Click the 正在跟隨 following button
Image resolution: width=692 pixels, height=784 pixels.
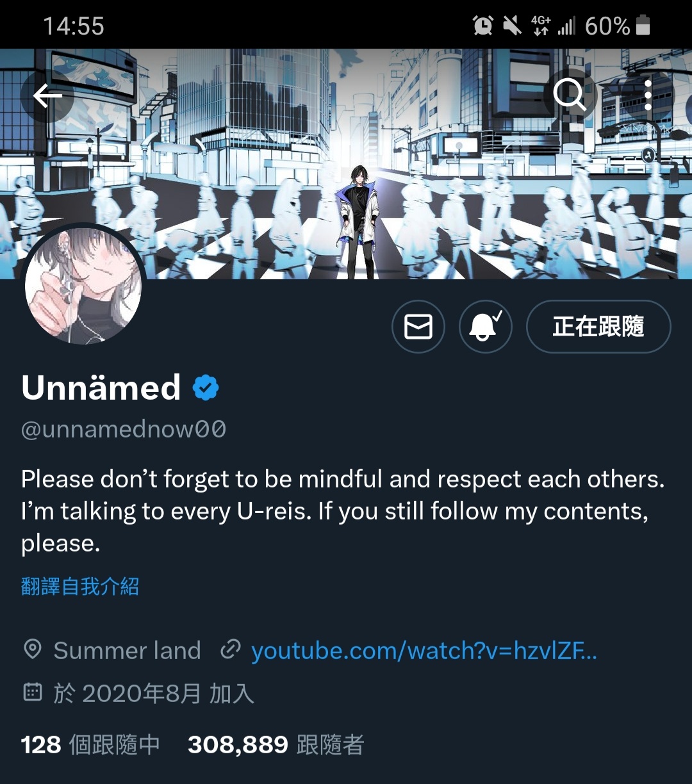598,327
